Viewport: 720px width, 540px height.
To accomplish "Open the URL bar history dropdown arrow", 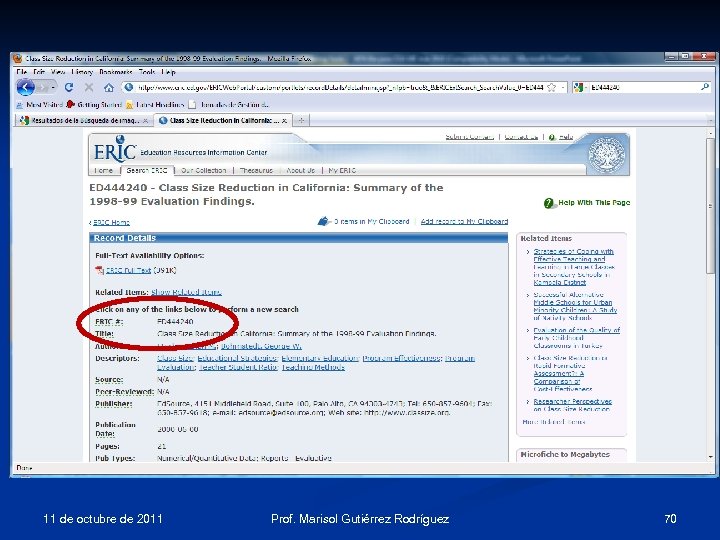I will pyautogui.click(x=563, y=87).
